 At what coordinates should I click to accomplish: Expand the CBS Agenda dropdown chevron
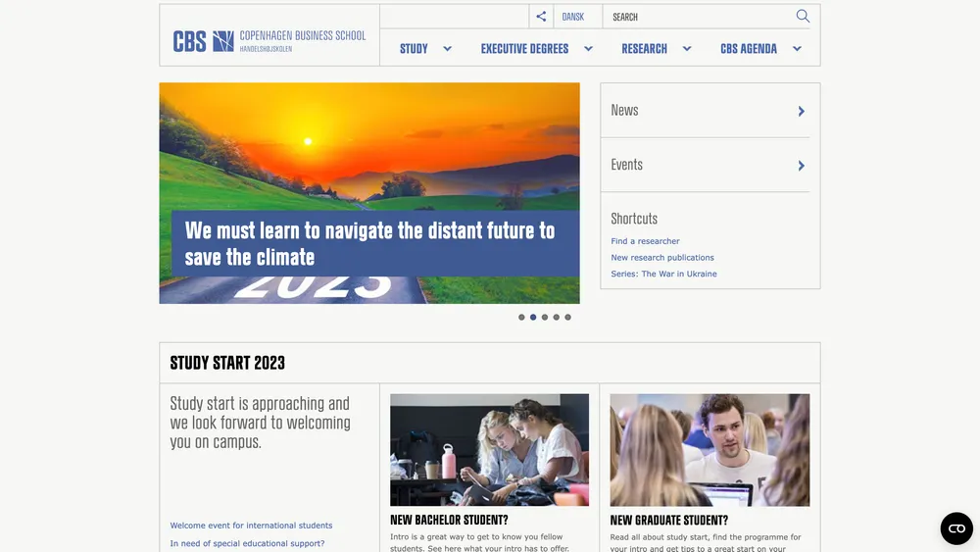pos(797,49)
